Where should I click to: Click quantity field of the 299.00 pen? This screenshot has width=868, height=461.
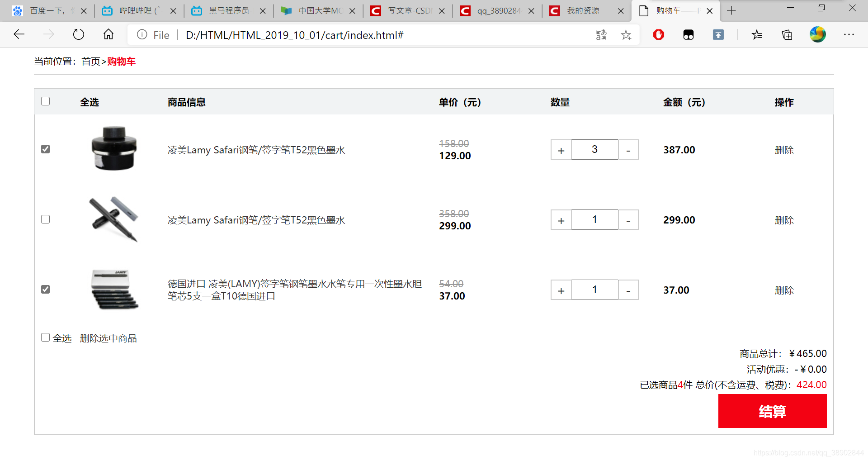pos(594,220)
